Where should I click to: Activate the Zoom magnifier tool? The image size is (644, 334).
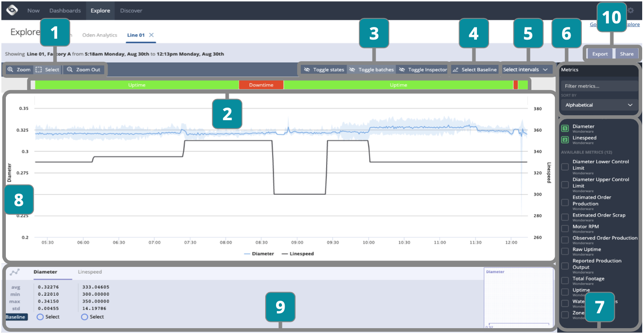pyautogui.click(x=19, y=70)
